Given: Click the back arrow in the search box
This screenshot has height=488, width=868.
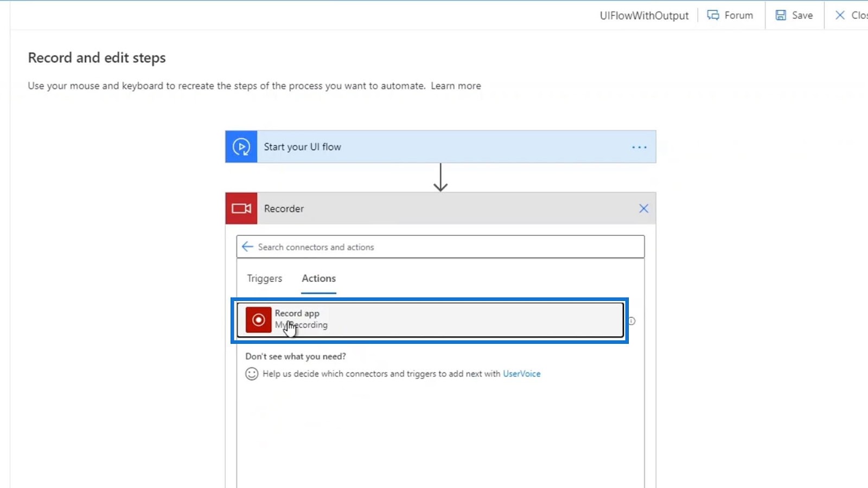Looking at the screenshot, I should click(247, 247).
